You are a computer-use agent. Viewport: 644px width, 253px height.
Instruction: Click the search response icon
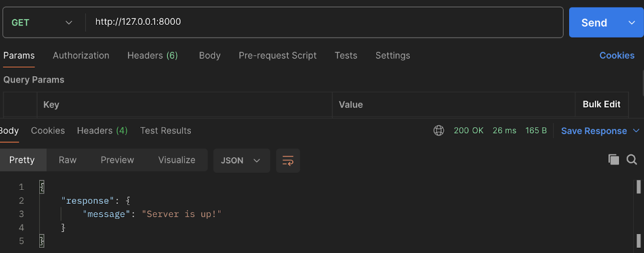(632, 159)
